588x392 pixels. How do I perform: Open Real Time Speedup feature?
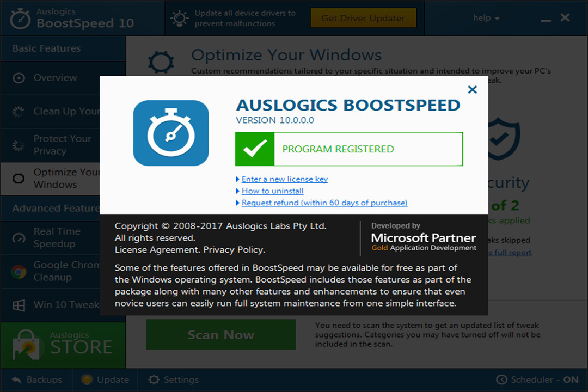pos(50,238)
